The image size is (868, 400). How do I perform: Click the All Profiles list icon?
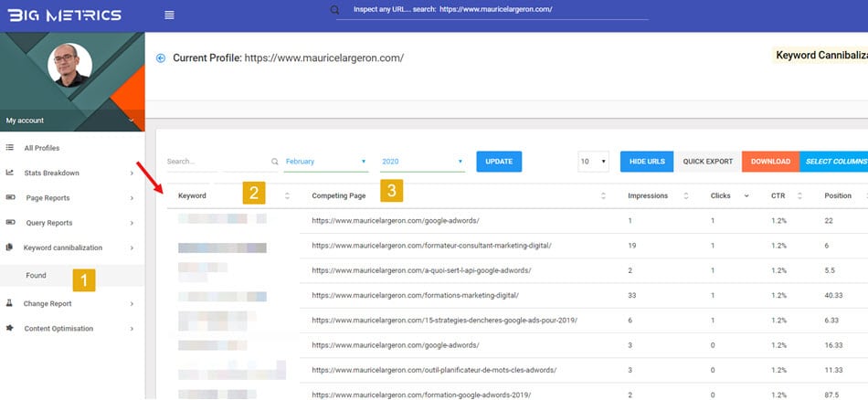click(x=9, y=148)
